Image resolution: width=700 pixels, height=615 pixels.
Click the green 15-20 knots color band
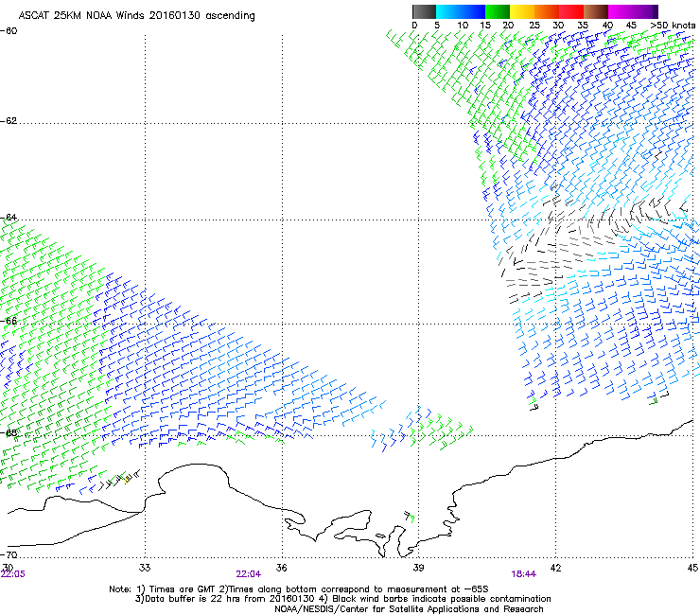[498, 11]
